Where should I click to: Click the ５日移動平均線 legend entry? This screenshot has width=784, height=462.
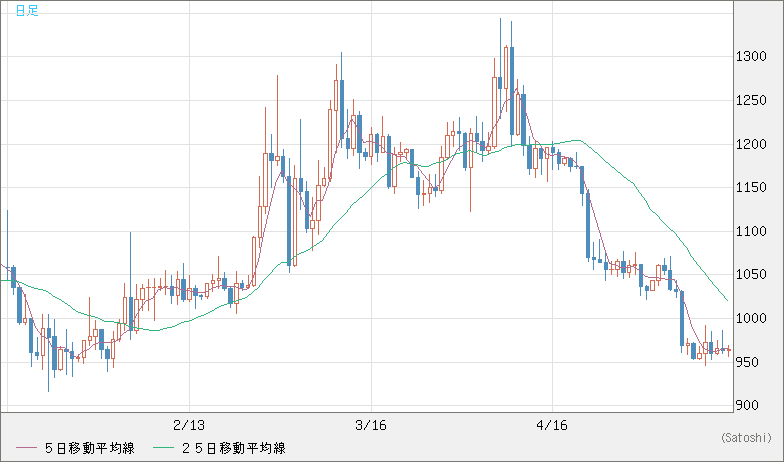coord(90,448)
